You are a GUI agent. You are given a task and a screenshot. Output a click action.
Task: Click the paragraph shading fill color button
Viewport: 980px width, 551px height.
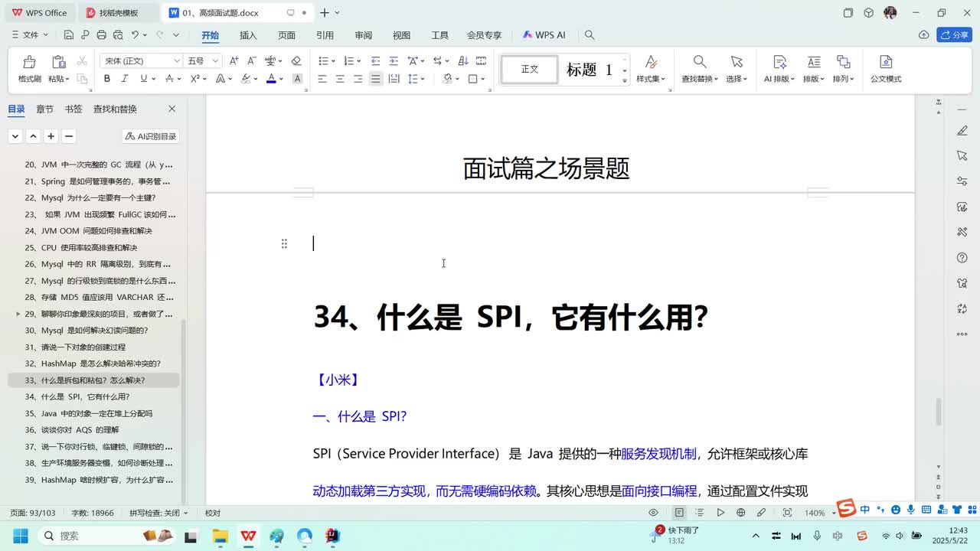[448, 79]
